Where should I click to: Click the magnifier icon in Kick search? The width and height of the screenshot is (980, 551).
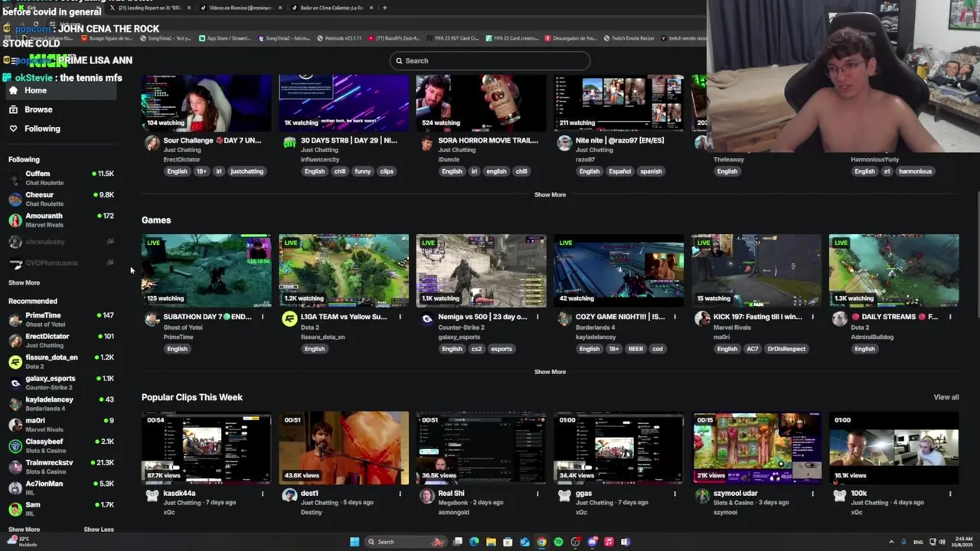(x=399, y=60)
